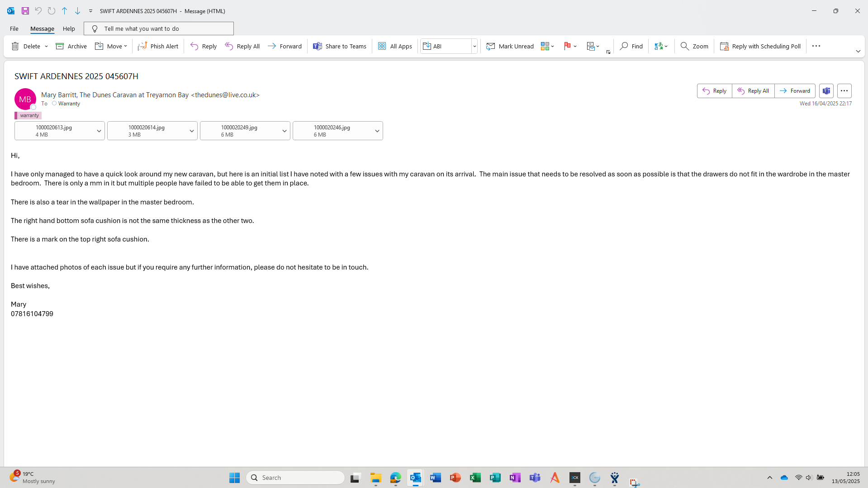Viewport: 868px width, 488px height.
Task: Open Word from taskbar
Action: coord(435,478)
